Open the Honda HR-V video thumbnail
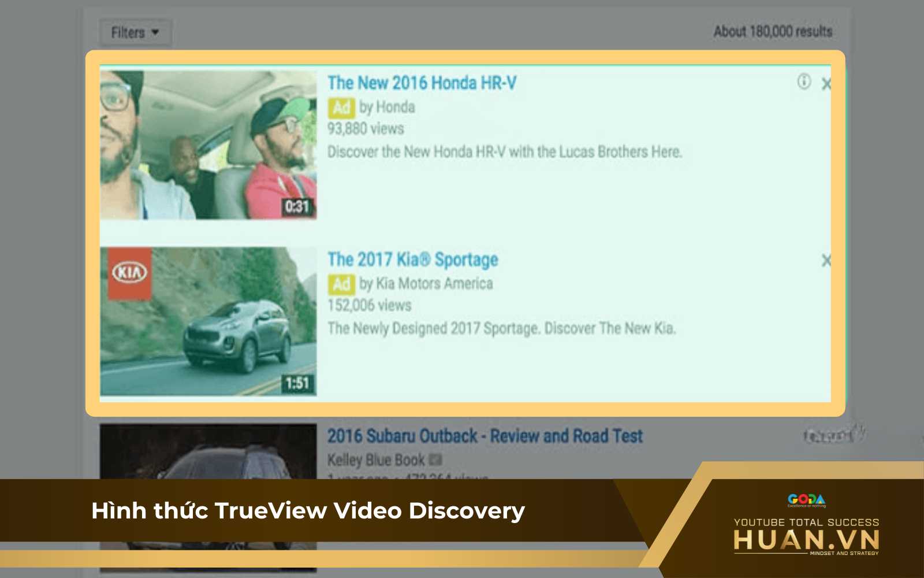This screenshot has height=578, width=924. point(208,145)
